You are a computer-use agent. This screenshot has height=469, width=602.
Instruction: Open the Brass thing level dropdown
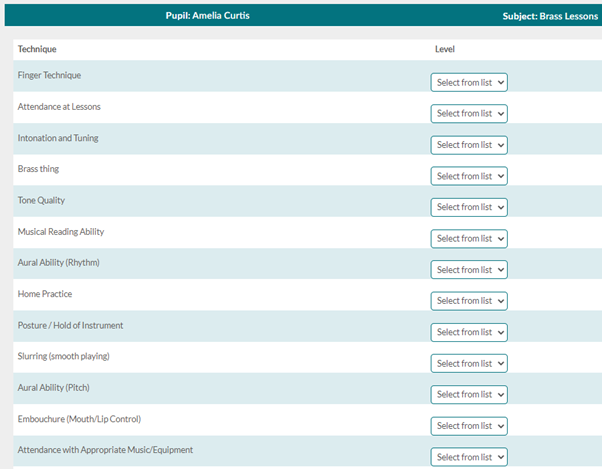(x=469, y=176)
